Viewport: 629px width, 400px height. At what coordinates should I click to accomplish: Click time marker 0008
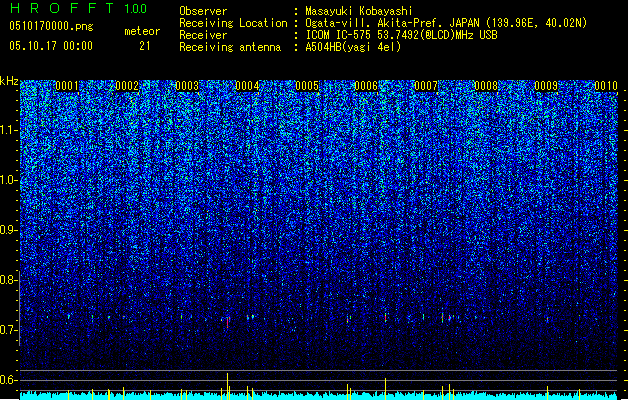coord(486,86)
